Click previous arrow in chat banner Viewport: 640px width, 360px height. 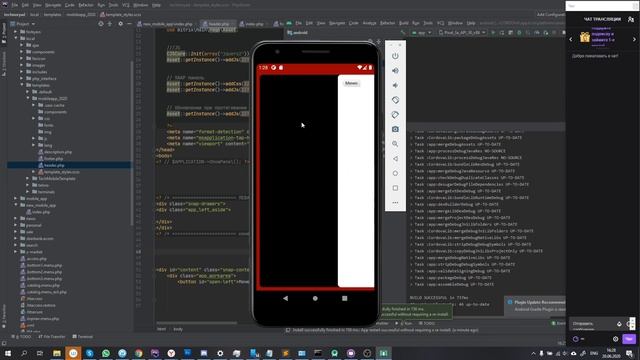pos(571,39)
